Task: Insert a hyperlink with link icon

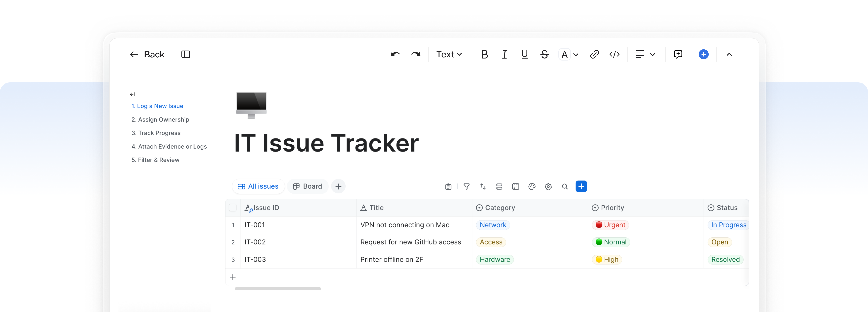Action: click(594, 54)
